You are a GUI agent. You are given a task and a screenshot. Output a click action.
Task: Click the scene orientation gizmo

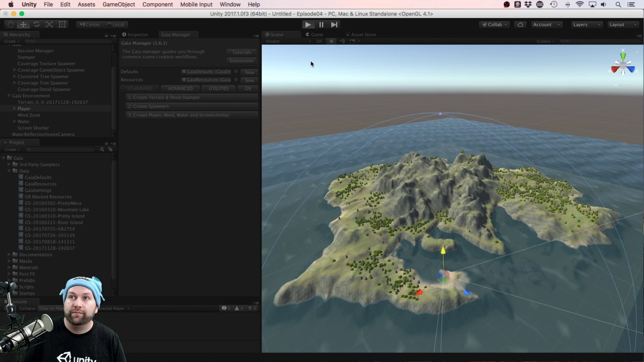tap(623, 65)
